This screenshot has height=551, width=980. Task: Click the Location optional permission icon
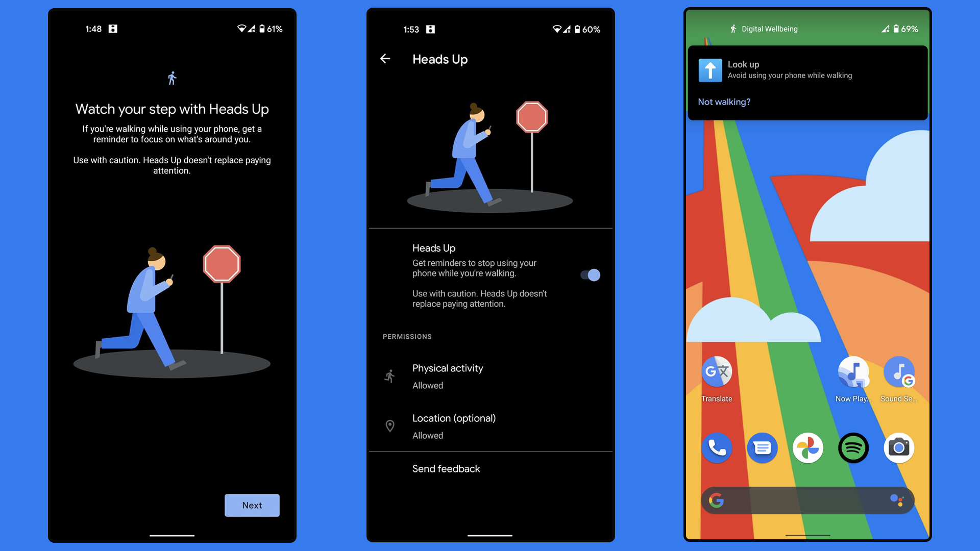pos(390,424)
